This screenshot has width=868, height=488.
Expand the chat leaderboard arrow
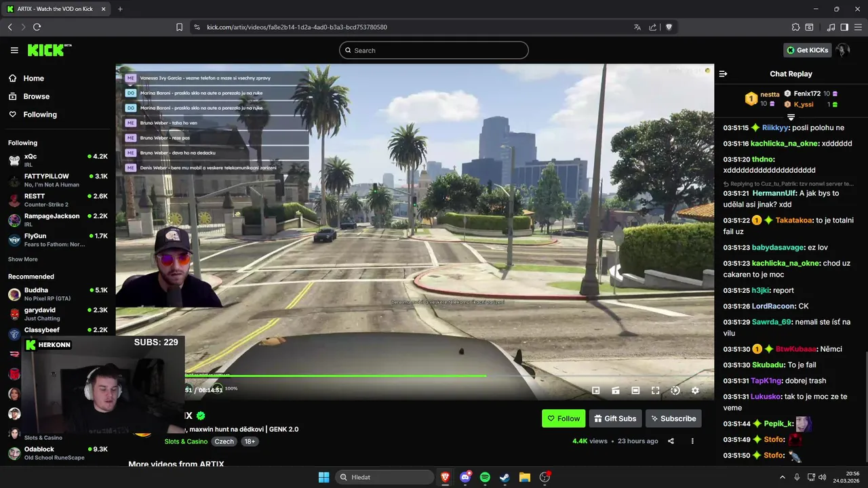791,118
